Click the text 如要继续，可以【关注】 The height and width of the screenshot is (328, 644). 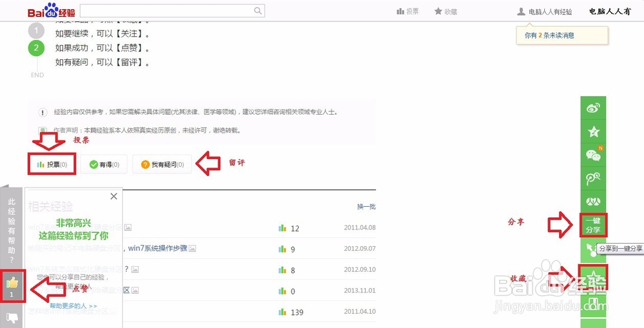pyautogui.click(x=102, y=34)
